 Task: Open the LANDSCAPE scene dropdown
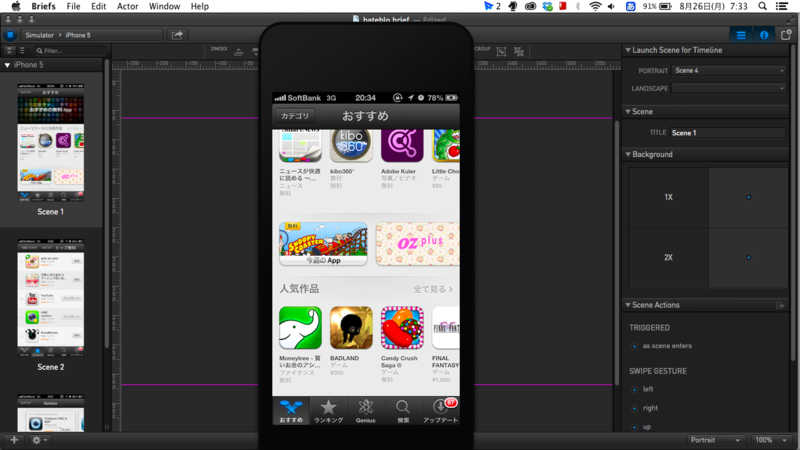(x=729, y=88)
